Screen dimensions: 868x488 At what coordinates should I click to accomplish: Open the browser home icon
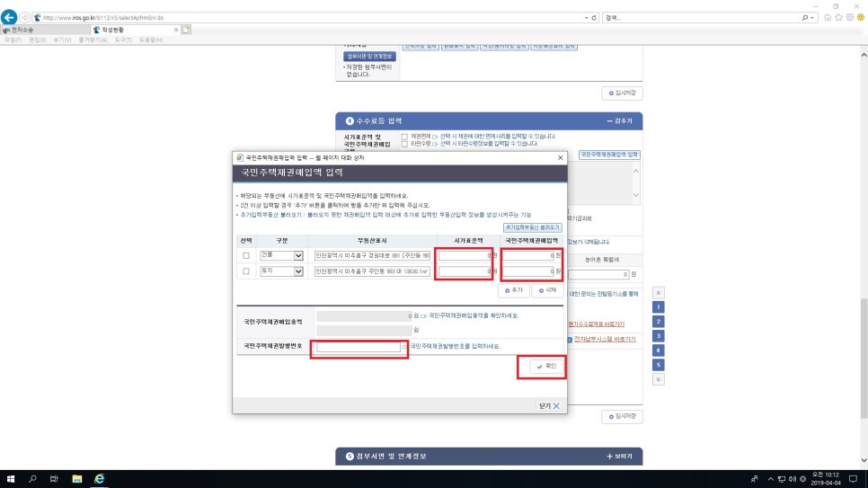click(828, 18)
